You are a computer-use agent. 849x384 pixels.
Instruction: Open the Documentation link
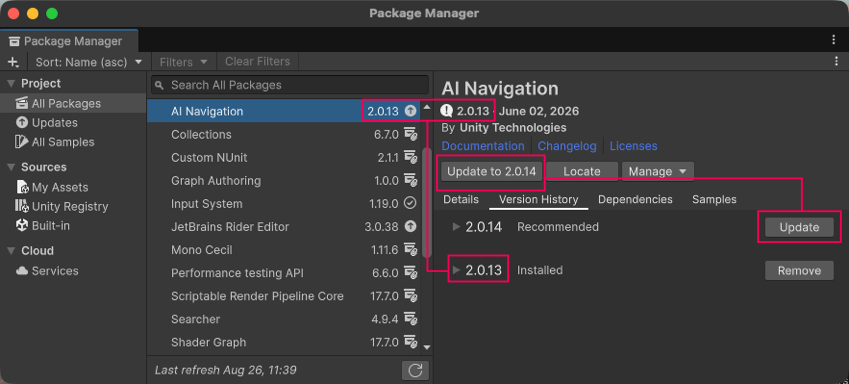[483, 146]
